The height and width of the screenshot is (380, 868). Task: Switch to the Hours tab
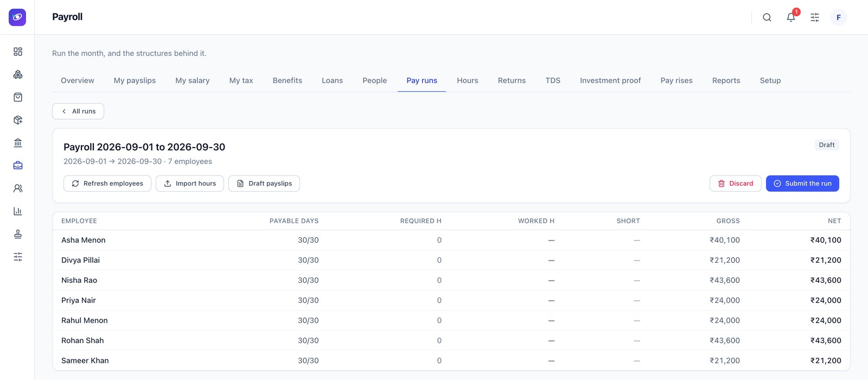tap(468, 80)
